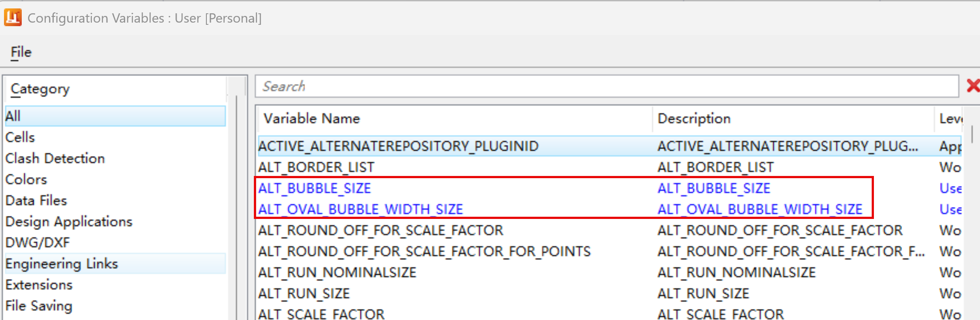Select the Design Applications category

click(69, 222)
